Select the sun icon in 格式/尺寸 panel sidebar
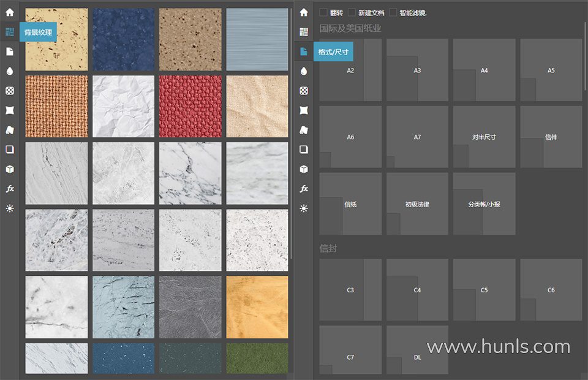The width and height of the screenshot is (588, 380). pyautogui.click(x=304, y=208)
